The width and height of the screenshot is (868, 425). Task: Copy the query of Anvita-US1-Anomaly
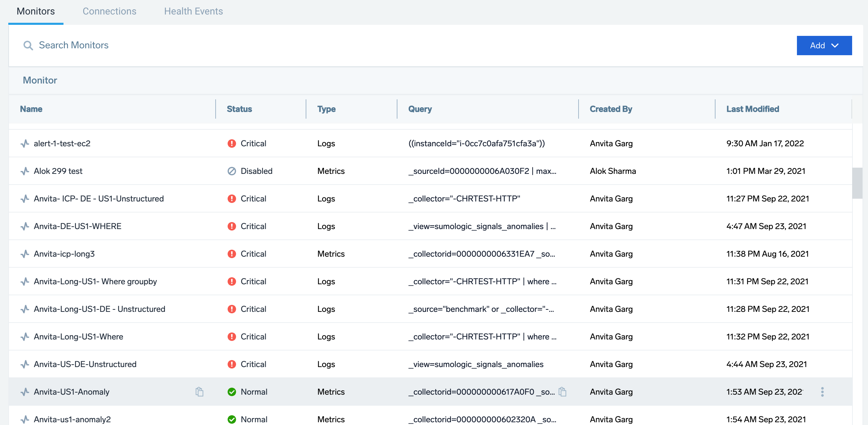pos(562,392)
